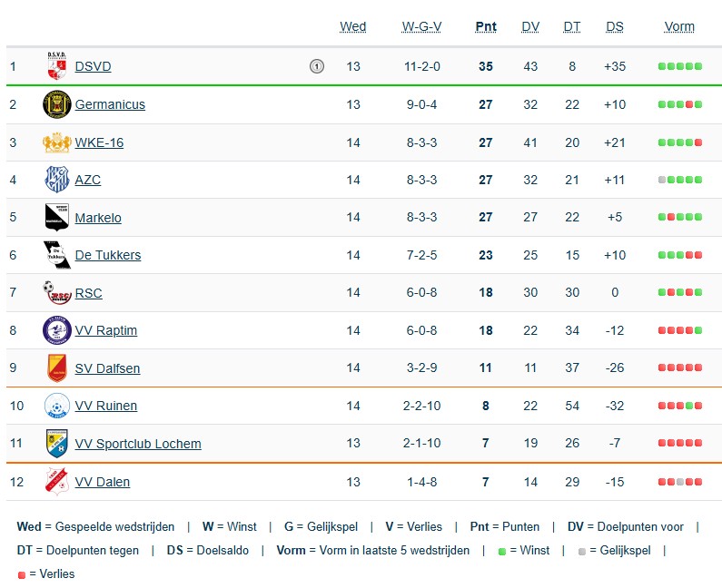Open the Germanicus team link

pos(110,104)
